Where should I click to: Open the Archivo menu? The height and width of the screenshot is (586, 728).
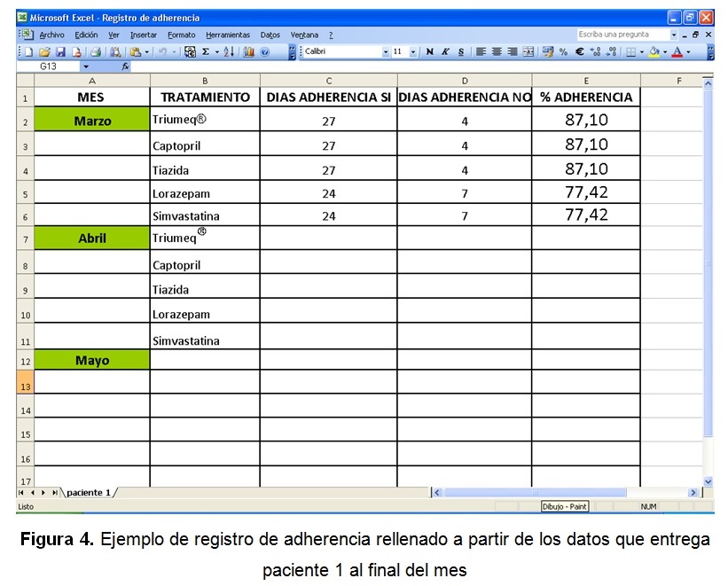tap(51, 35)
